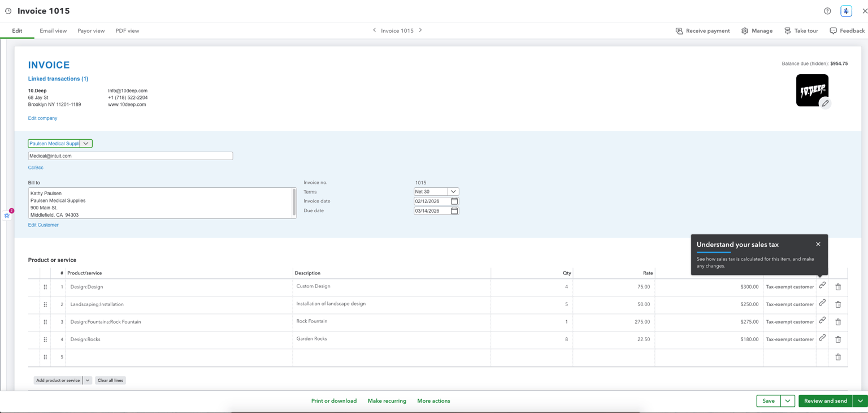Delete the Landscaping:Installation line item

tap(838, 304)
